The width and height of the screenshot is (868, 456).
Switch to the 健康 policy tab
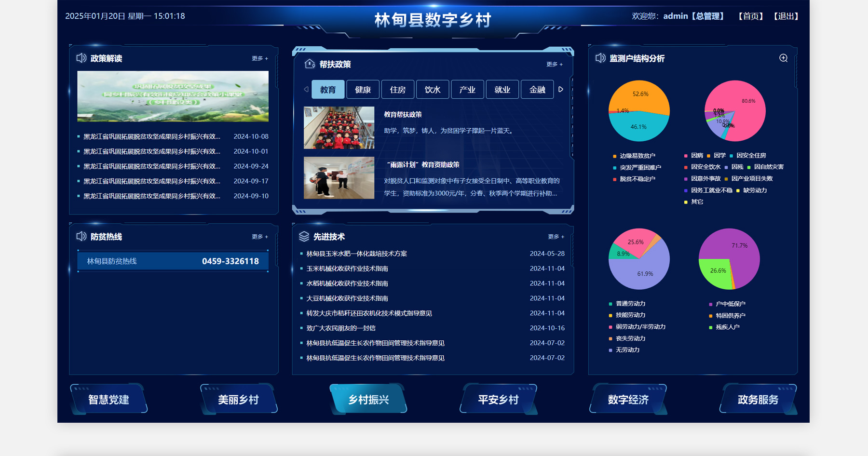point(363,90)
